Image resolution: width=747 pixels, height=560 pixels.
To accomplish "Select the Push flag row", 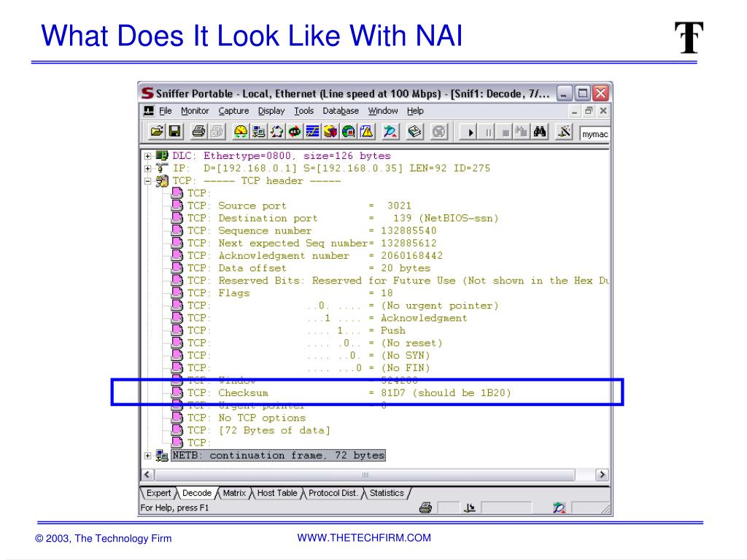I will [x=289, y=330].
